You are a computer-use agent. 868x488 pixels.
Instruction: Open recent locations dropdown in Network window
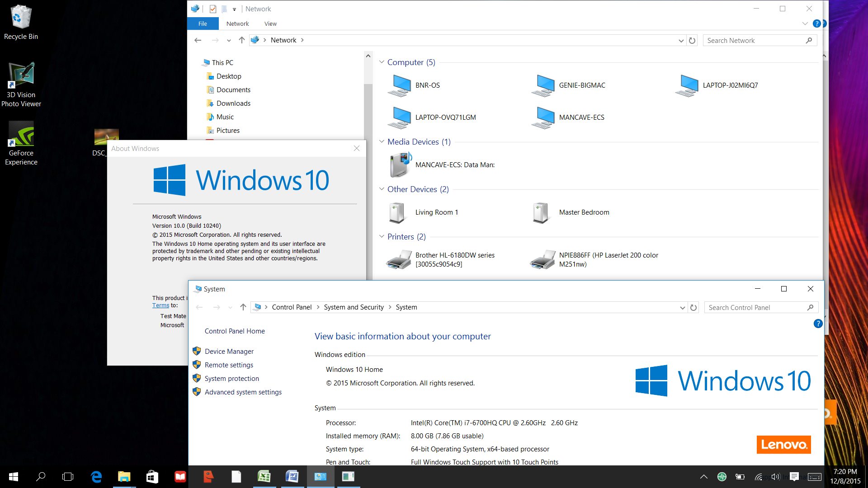click(229, 41)
